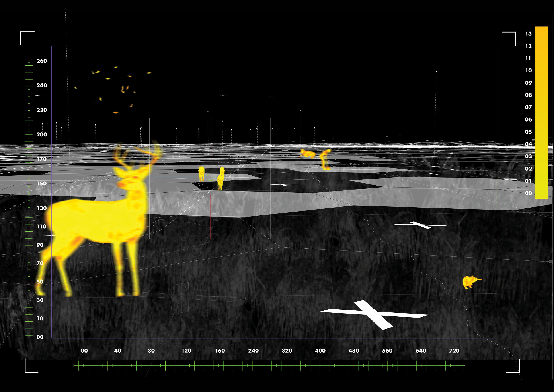Select '320' on the horizontal axis
Image resolution: width=554 pixels, height=392 pixels.
click(x=287, y=351)
